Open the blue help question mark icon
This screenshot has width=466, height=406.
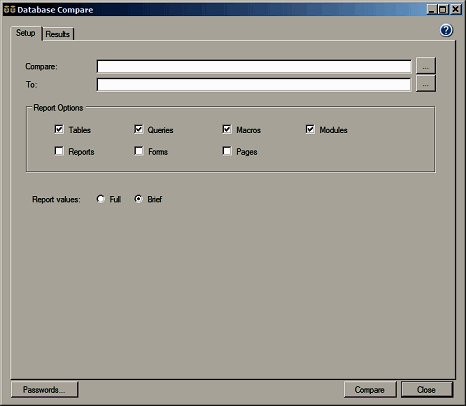(x=446, y=30)
